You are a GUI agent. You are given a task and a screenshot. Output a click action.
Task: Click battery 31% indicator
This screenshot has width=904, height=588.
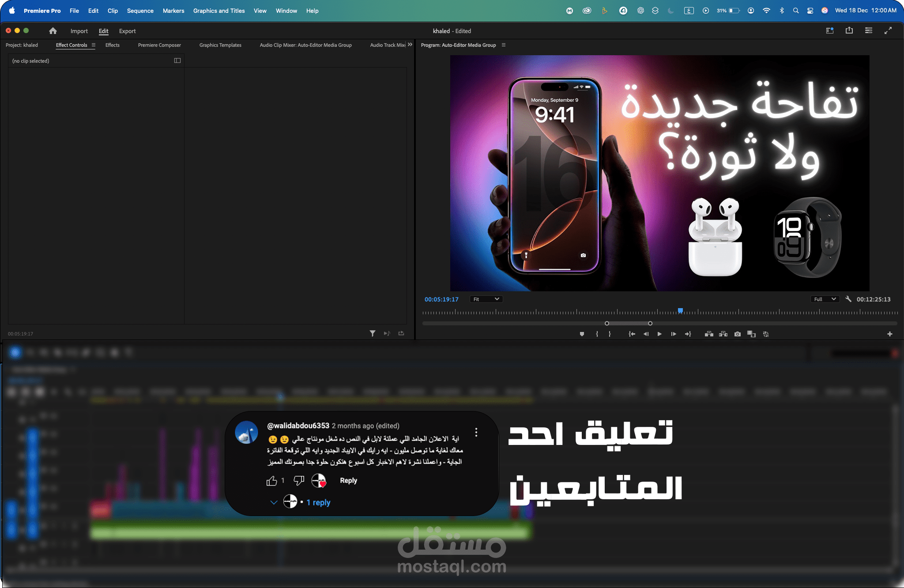[x=728, y=11]
